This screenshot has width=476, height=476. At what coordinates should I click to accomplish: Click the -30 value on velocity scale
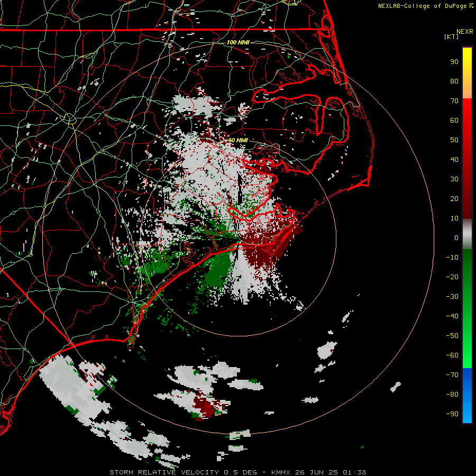452,297
